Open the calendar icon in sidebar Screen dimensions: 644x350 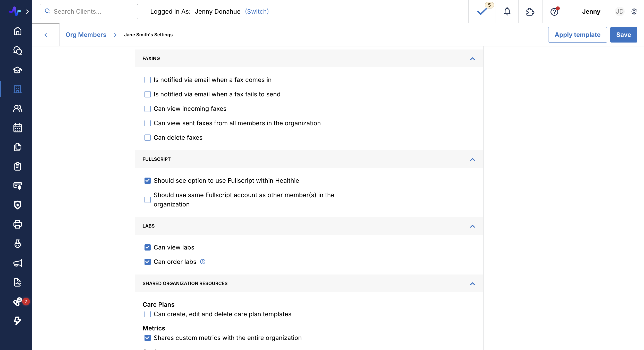[x=18, y=128]
